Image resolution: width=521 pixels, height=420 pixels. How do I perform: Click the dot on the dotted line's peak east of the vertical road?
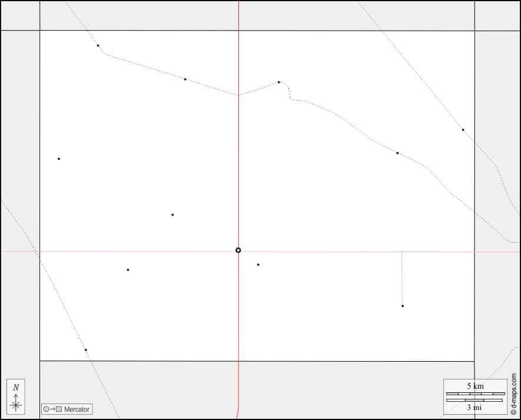(x=278, y=82)
